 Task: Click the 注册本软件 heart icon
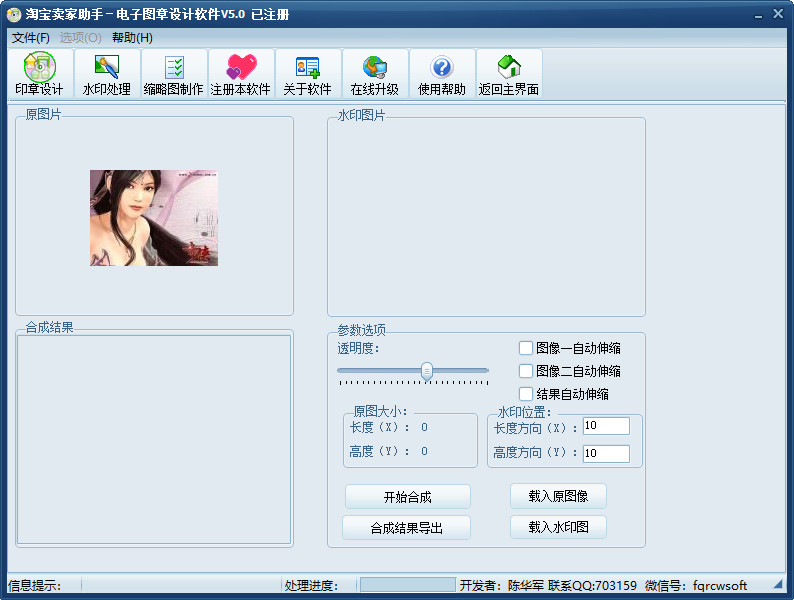pos(241,67)
